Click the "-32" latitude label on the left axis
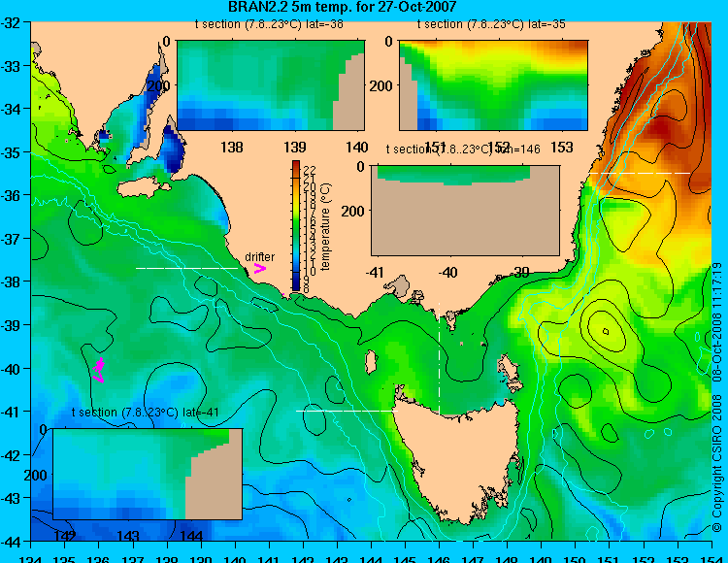The width and height of the screenshot is (728, 563). click(x=11, y=23)
